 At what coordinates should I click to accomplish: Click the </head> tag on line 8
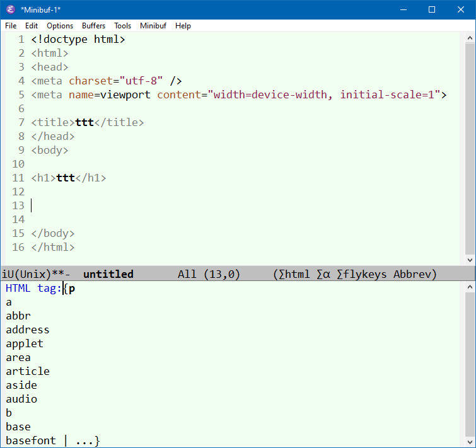(x=53, y=137)
